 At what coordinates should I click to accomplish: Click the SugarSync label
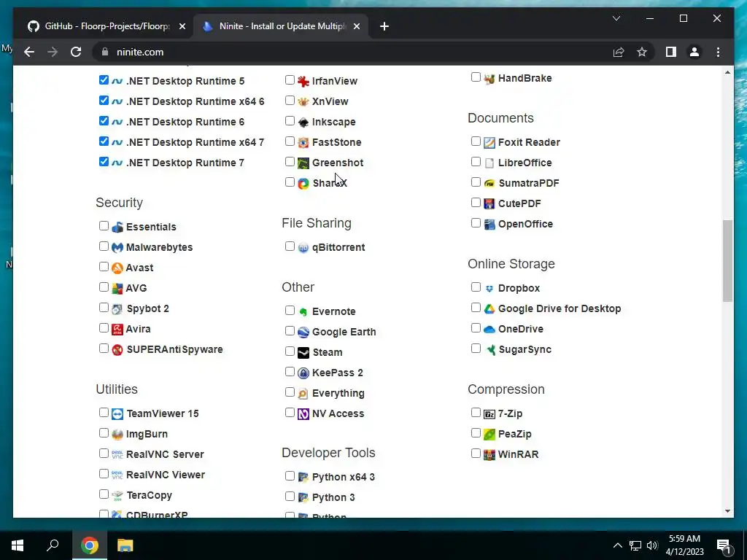(x=525, y=349)
